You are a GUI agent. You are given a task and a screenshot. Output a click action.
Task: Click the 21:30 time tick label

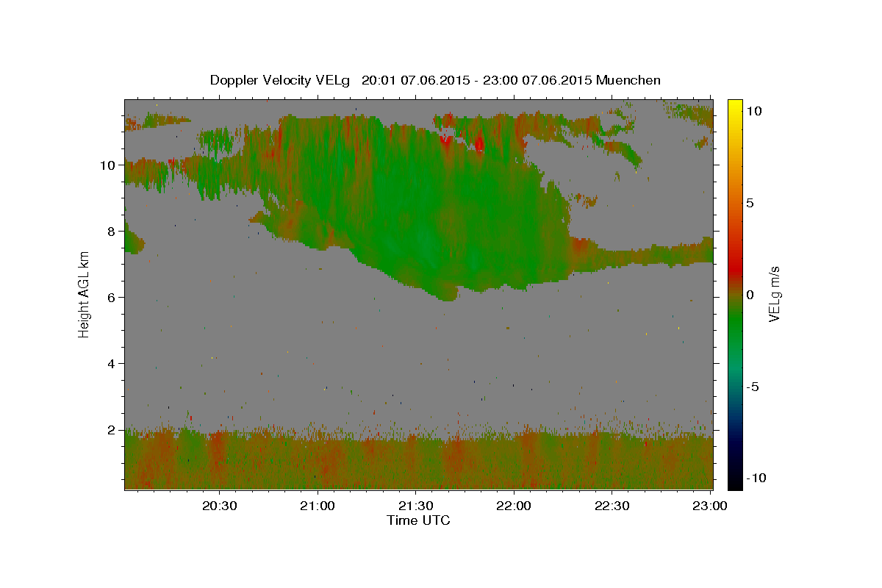click(x=416, y=506)
